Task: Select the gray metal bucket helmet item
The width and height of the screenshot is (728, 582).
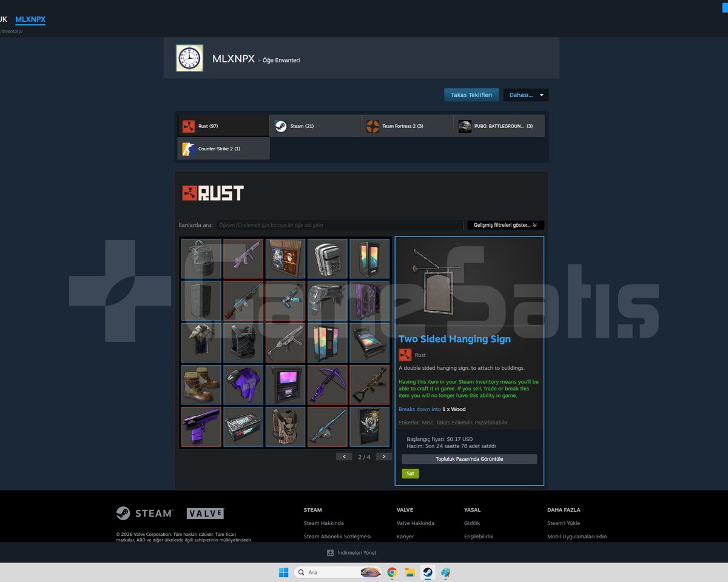Action: point(201,259)
